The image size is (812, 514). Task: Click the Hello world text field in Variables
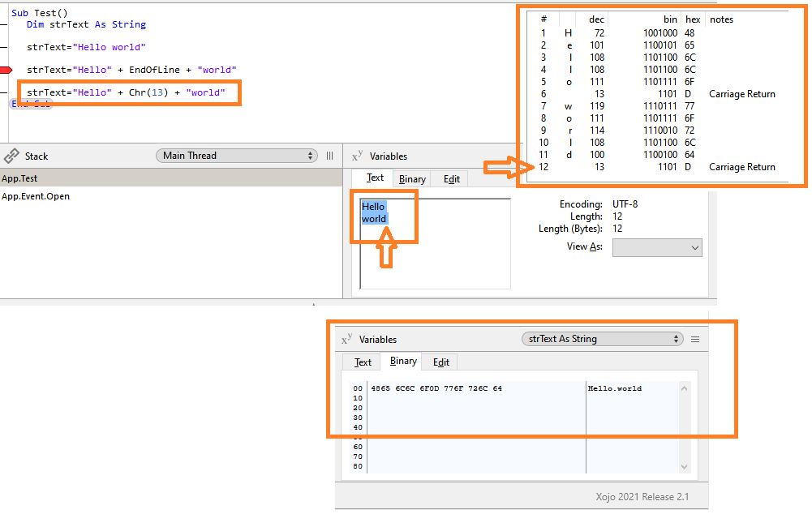(x=435, y=243)
